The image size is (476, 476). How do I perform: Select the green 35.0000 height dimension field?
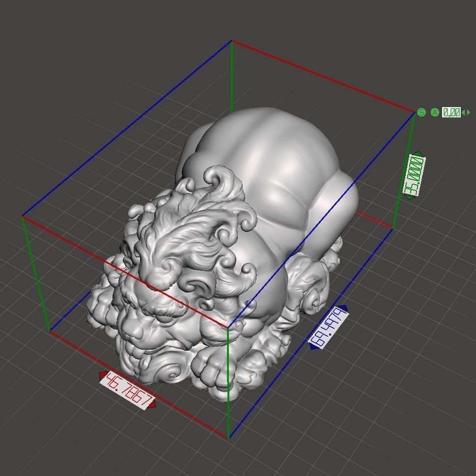[x=414, y=175]
